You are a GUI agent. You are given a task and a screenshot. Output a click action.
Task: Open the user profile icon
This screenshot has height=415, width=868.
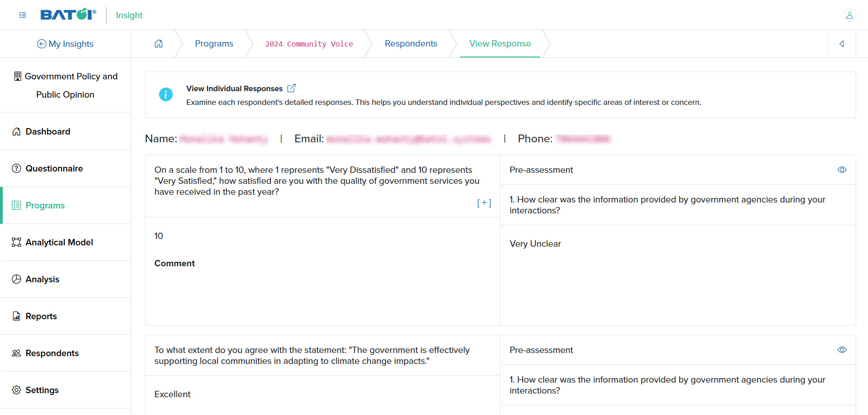pyautogui.click(x=849, y=15)
